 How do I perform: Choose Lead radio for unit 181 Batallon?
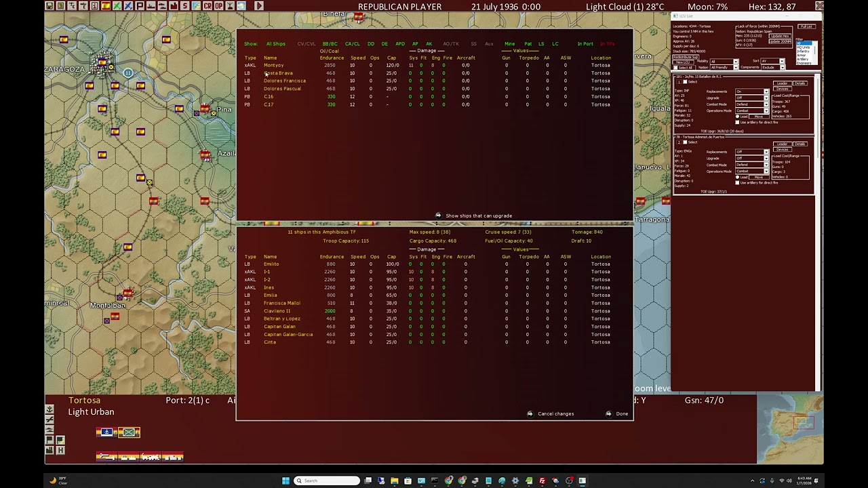click(x=737, y=117)
